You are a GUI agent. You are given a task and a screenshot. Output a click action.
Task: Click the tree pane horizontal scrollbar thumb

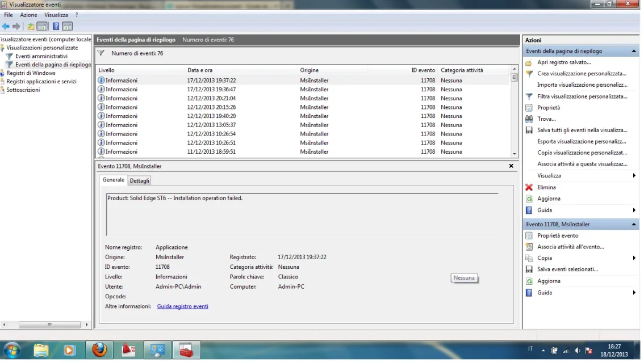point(50,325)
